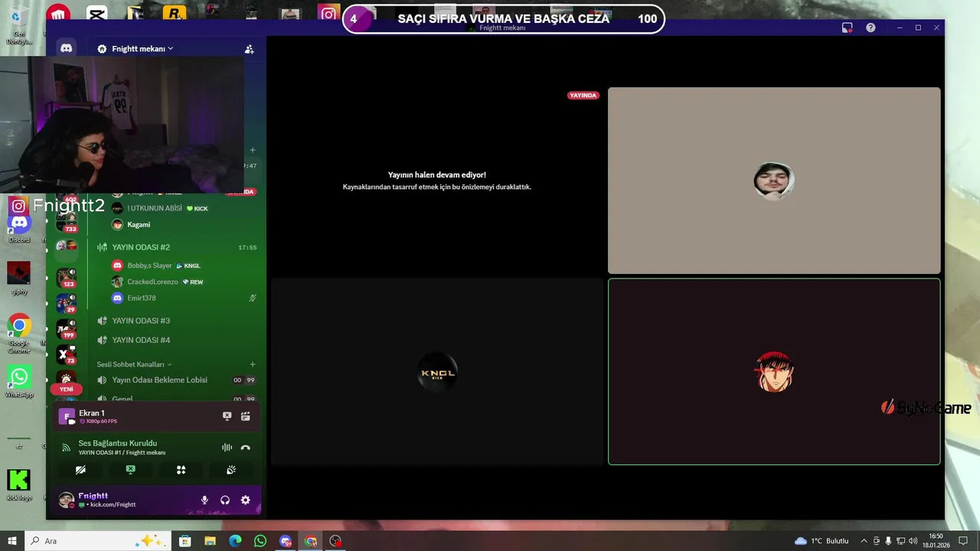
Task: Turn on camera in voice panel
Action: tap(80, 470)
